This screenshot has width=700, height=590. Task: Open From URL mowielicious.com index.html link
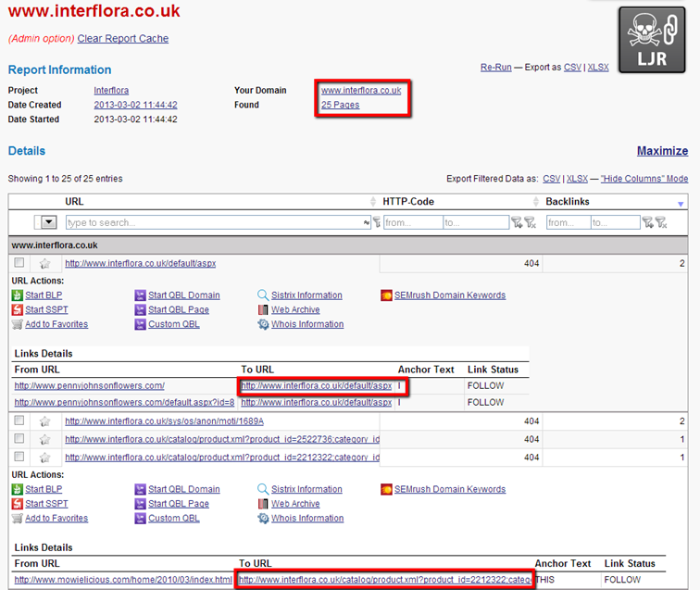(123, 580)
